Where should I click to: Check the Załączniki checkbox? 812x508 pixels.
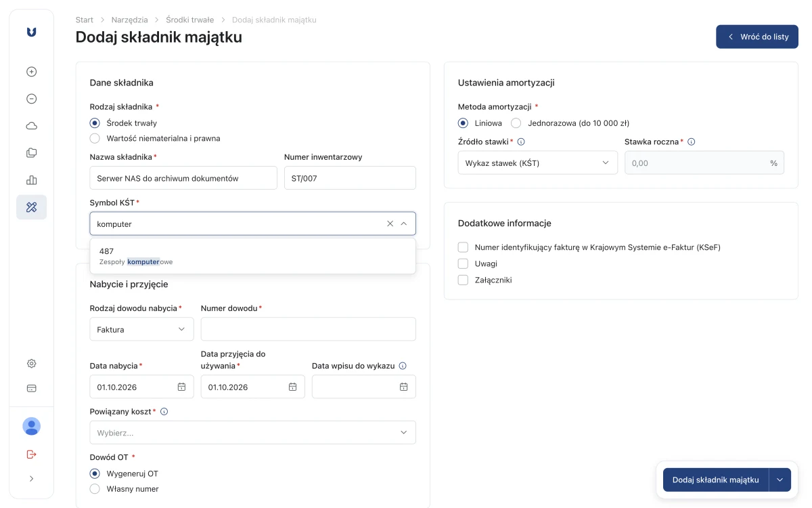point(463,280)
